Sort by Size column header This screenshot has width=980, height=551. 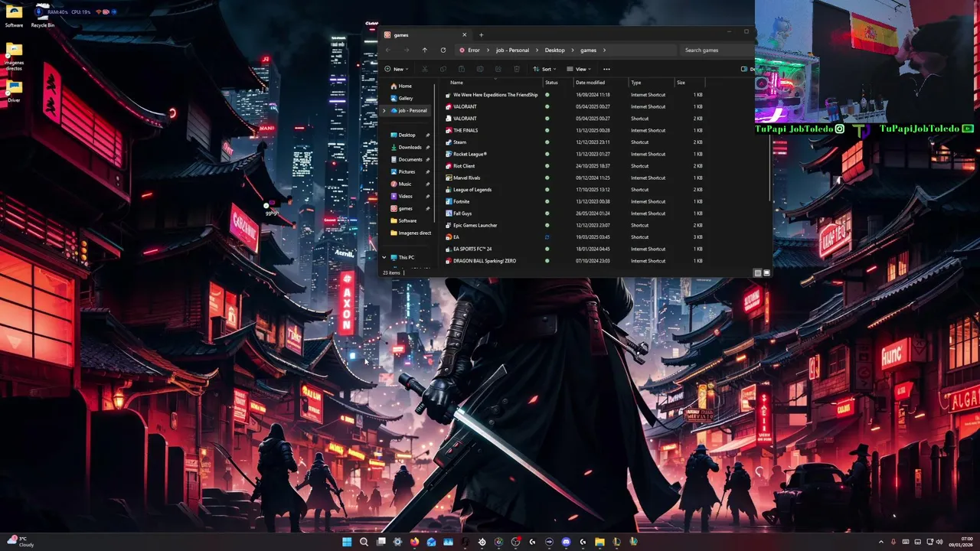coord(681,83)
